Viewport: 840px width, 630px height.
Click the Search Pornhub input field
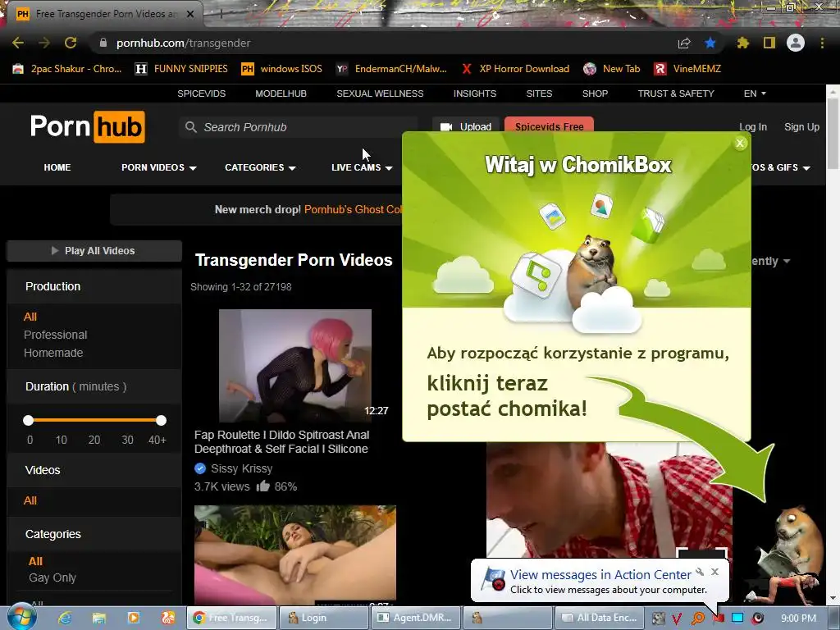pyautogui.click(x=298, y=127)
